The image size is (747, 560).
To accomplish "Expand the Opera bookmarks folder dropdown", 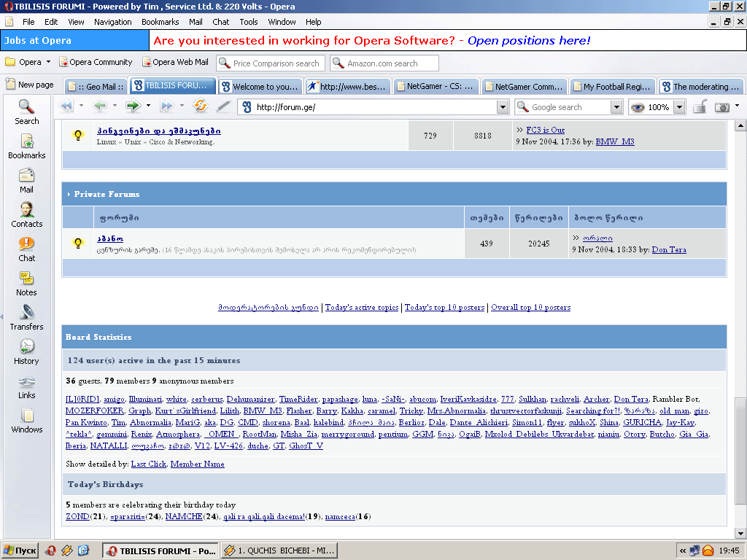I will 48,62.
